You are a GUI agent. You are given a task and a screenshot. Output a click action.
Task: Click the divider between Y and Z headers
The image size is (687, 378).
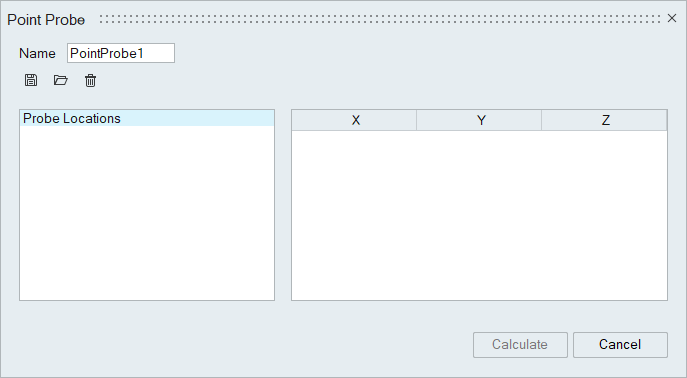pos(542,120)
